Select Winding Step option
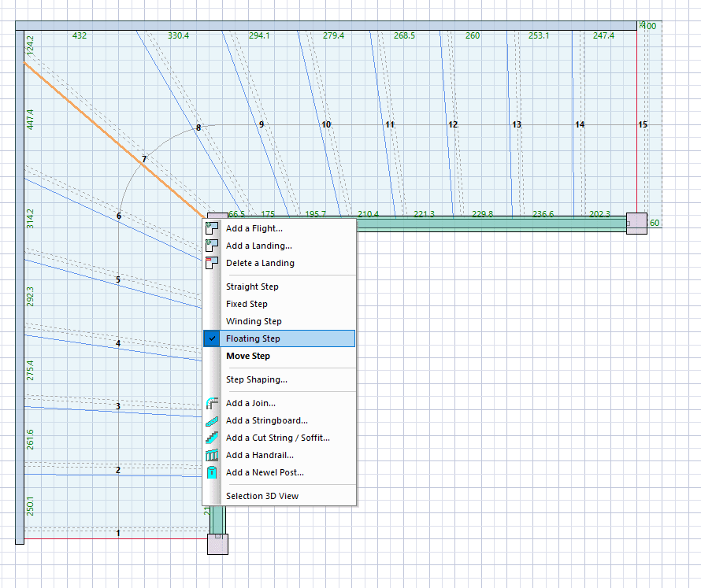701x588 pixels. (280, 321)
